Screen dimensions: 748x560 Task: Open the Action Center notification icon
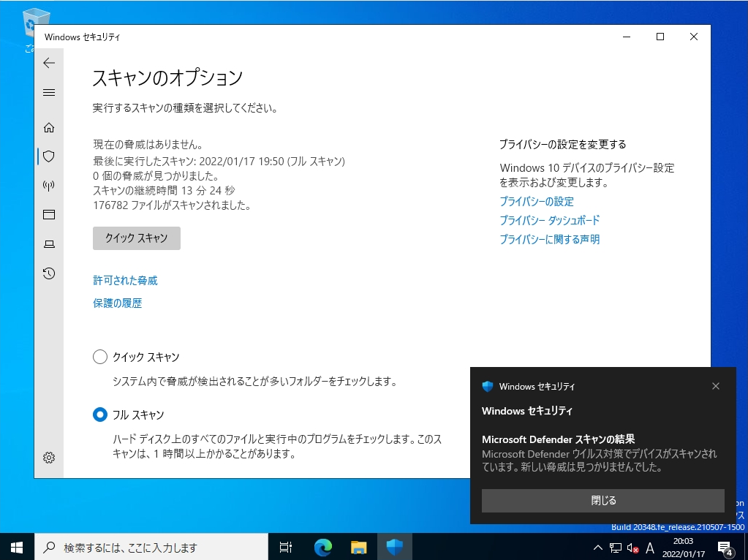pyautogui.click(x=725, y=548)
